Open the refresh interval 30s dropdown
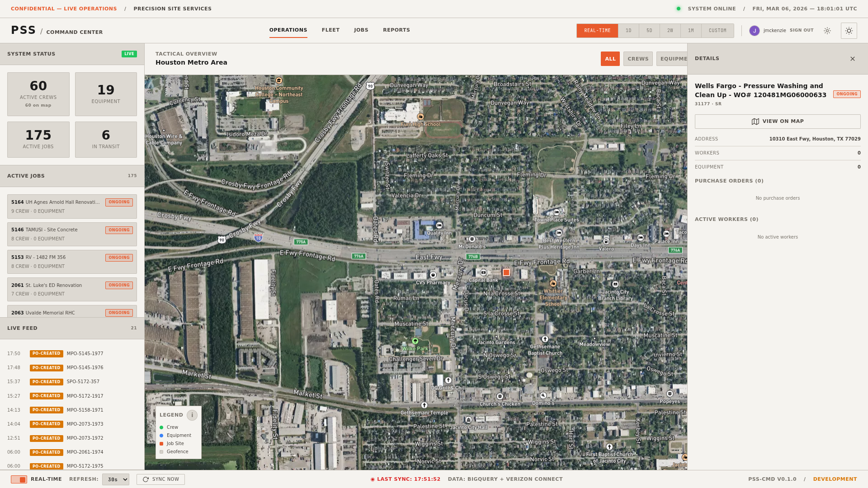Screen dimensions: 868x488 (115, 479)
